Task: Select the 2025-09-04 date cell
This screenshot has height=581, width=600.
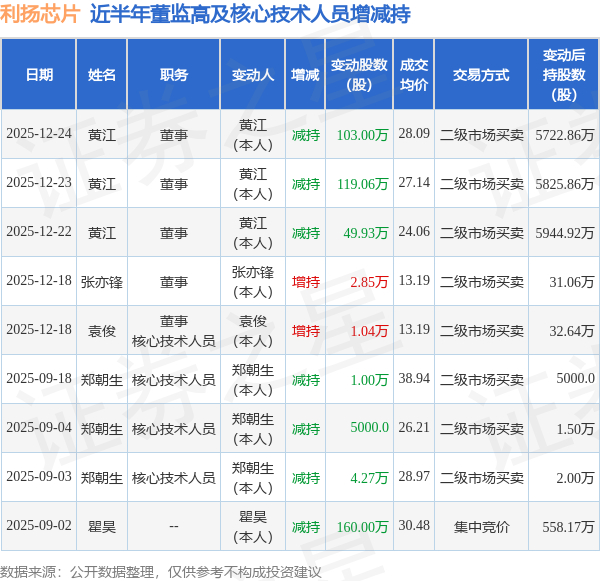Action: click(39, 428)
